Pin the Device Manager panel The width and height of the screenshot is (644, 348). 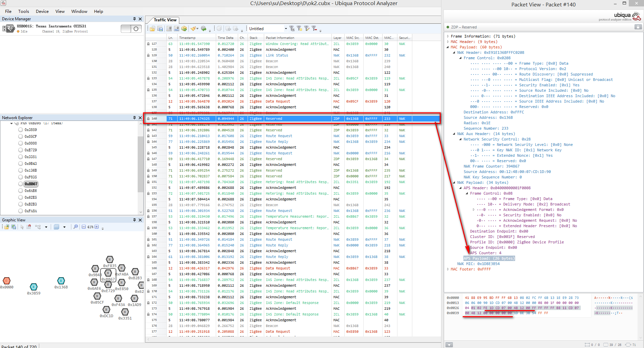coord(134,19)
